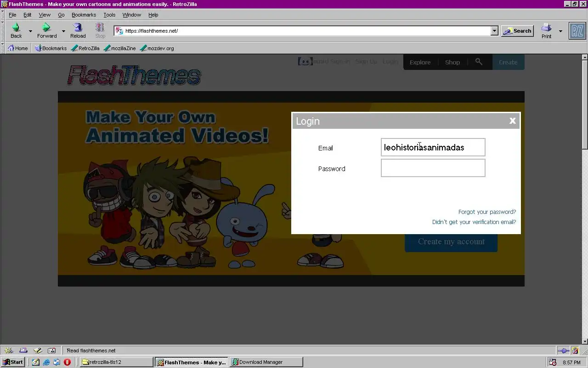
Task: Open the mozillaZine bookmark link
Action: pos(120,48)
